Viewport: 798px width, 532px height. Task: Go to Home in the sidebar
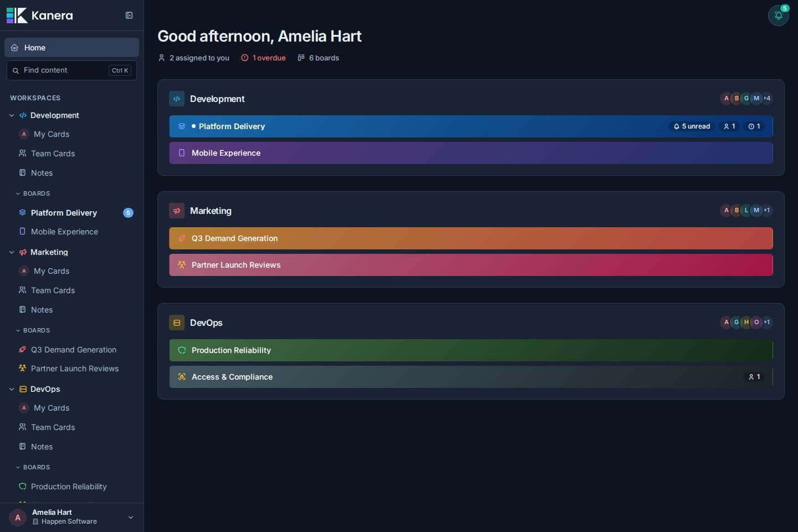[71, 48]
